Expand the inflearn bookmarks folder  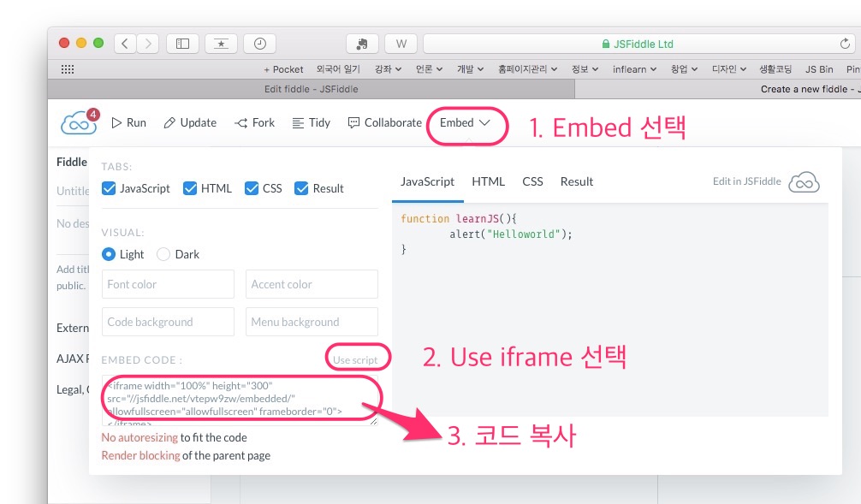tap(635, 69)
